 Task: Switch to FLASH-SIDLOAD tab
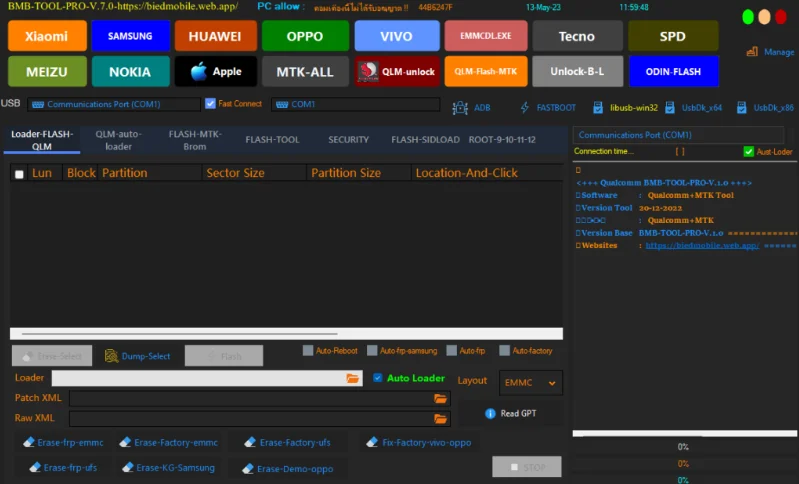tap(425, 140)
